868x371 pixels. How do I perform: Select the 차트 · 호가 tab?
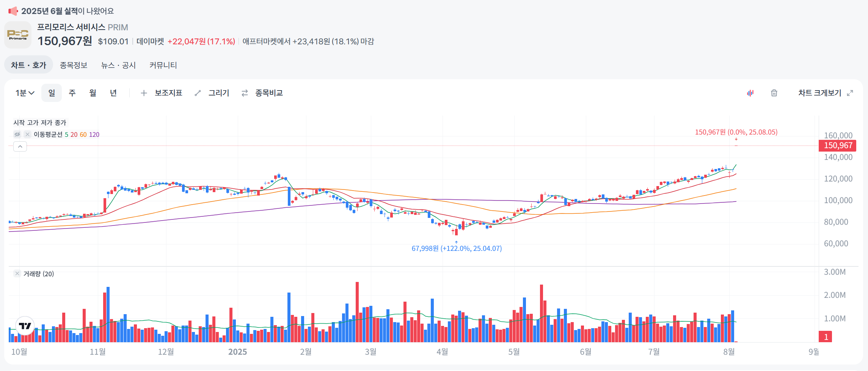[x=28, y=65]
